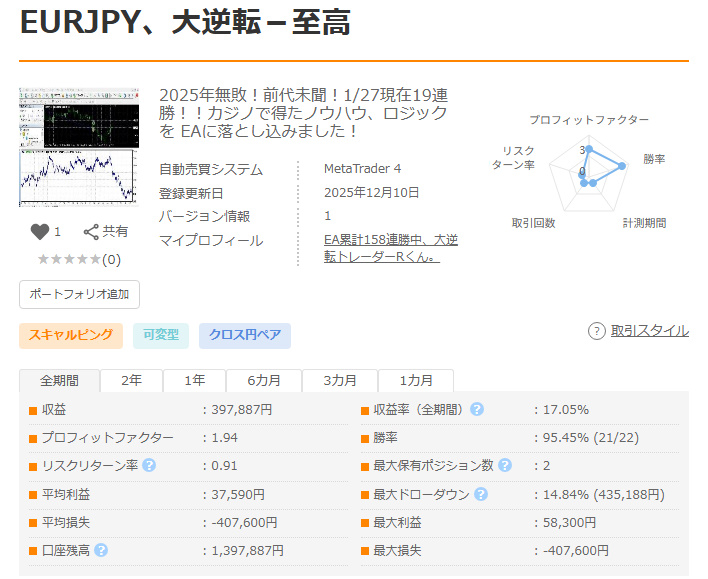Click help icon beside 最大ドローダウン

pos(481,494)
